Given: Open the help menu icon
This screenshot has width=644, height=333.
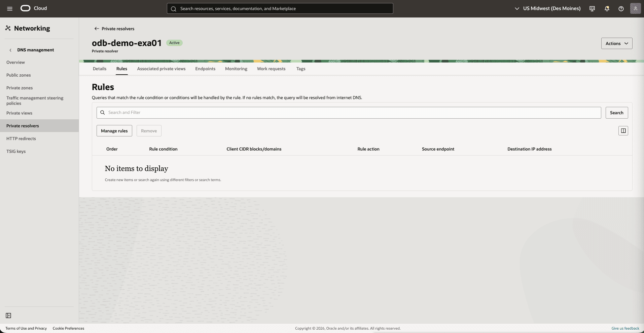Looking at the screenshot, I should 621,8.
